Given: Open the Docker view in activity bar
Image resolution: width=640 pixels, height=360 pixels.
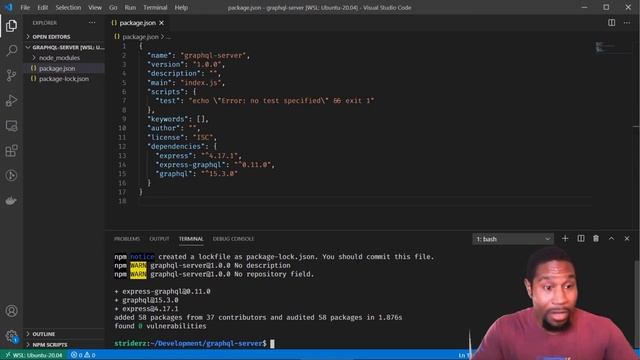Looking at the screenshot, I should pos(11,200).
